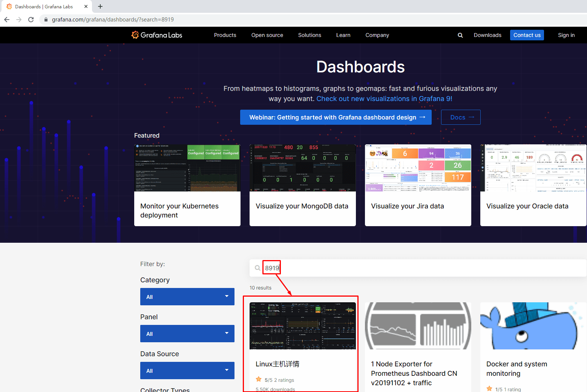This screenshot has width=587, height=392.
Task: Go to the Downloads page
Action: click(487, 35)
